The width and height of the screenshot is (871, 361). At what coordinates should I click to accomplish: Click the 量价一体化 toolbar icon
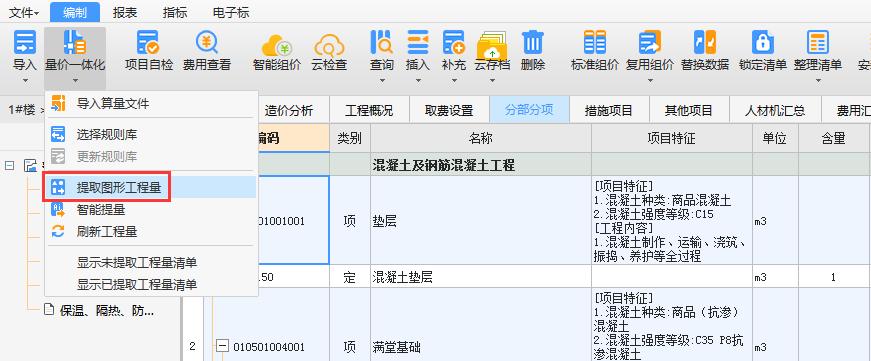coord(74,43)
